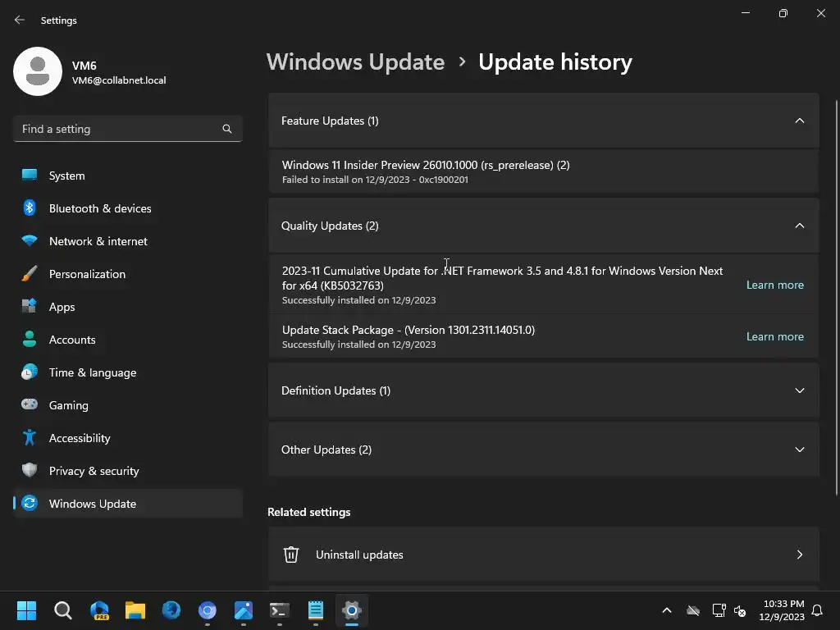Open the Windows Start menu

(x=26, y=610)
